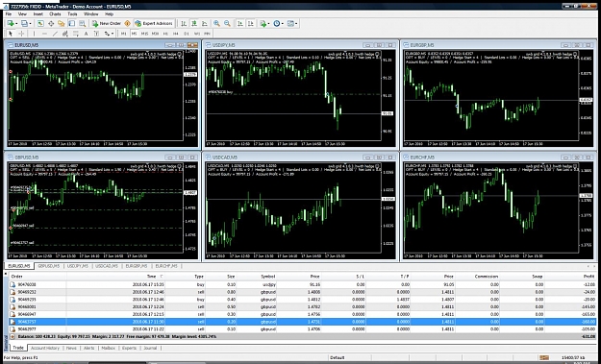Screen dimensions: 601x364
Task: Select the USDJPY,M5 chart tab
Action: pos(78,266)
